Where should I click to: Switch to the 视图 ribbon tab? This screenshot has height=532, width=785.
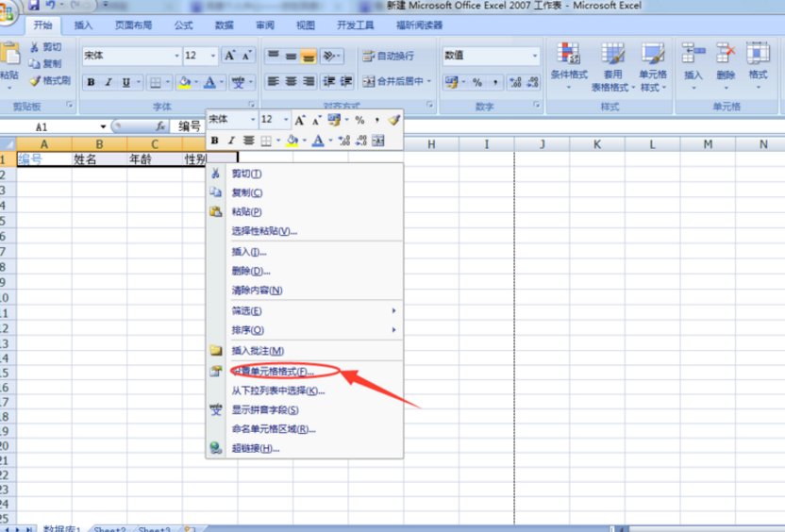[306, 25]
